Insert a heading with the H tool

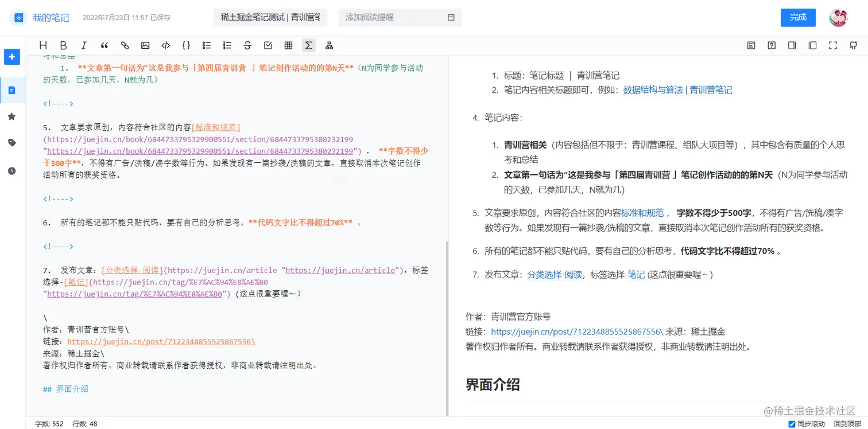(x=43, y=45)
